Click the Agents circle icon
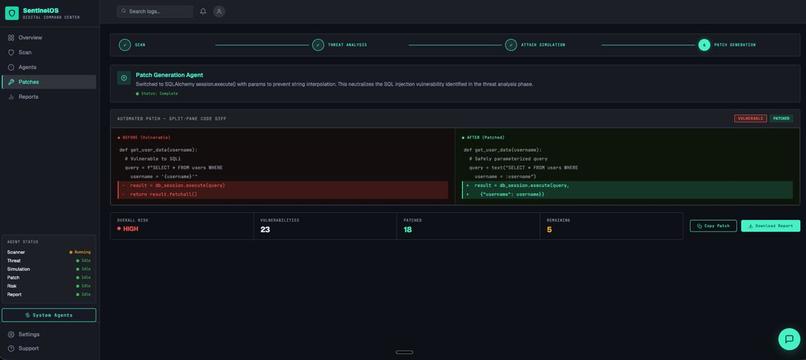This screenshot has height=360, width=806. (11, 67)
